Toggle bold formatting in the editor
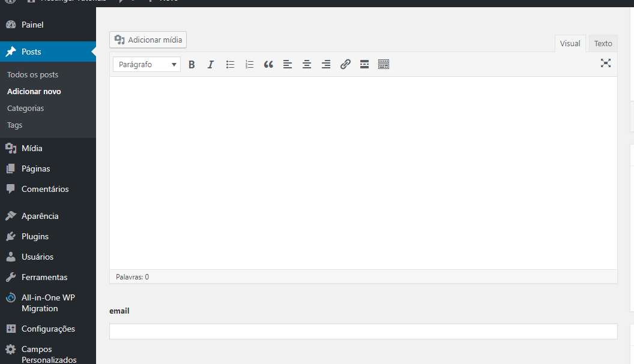 coord(192,64)
